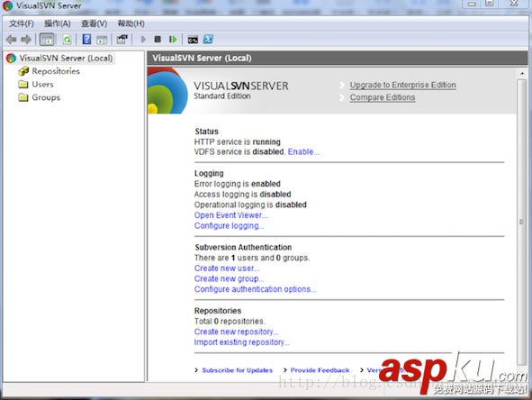Click the Users folder icon

point(23,84)
